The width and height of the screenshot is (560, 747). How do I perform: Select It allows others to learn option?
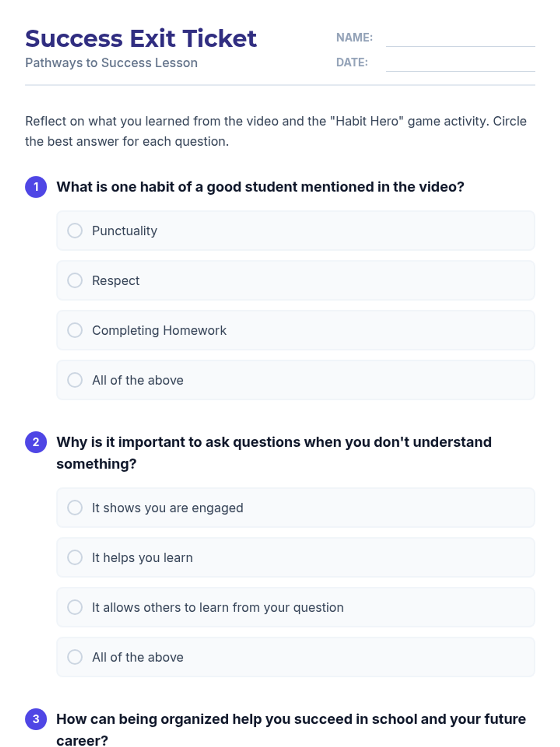point(75,607)
